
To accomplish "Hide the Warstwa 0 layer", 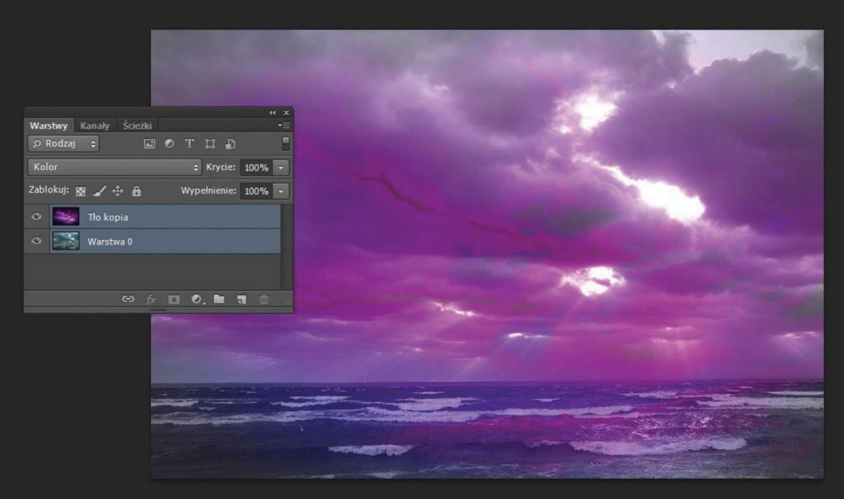I will coord(37,241).
